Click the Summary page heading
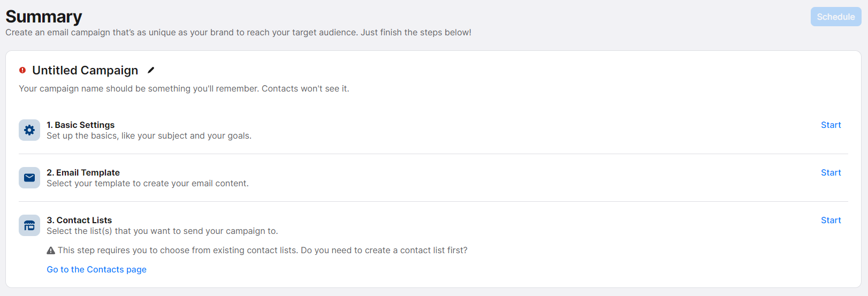 [x=44, y=17]
